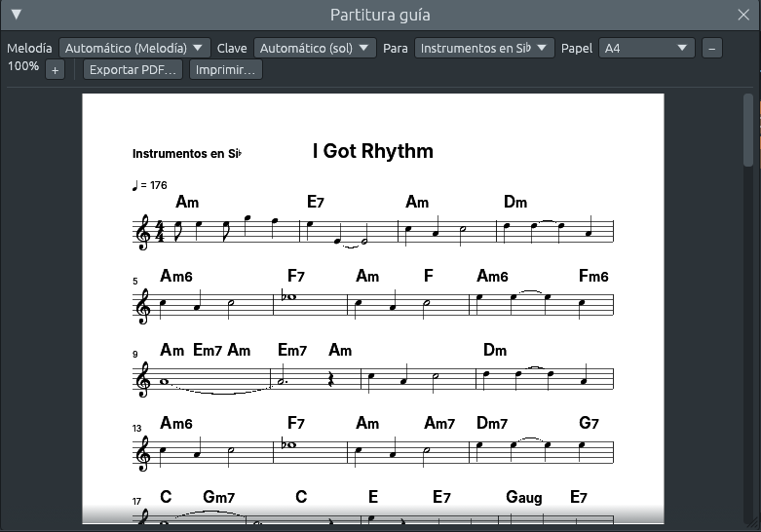
Task: Click the Papel label
Action: point(577,48)
